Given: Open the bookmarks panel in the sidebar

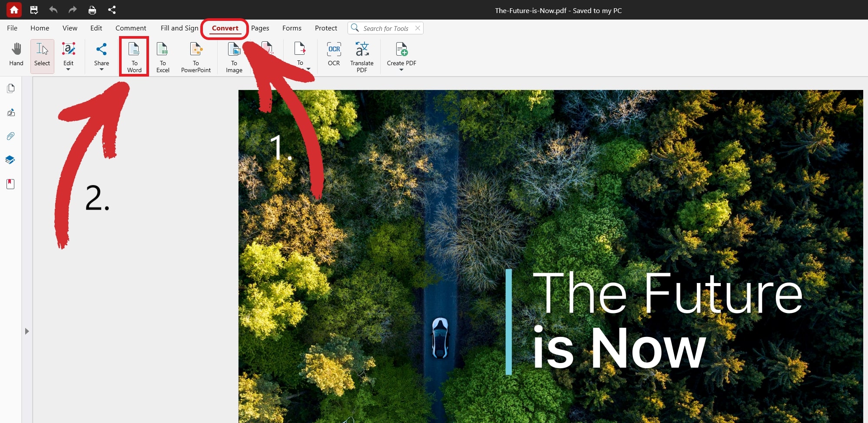Looking at the screenshot, I should click(x=10, y=183).
